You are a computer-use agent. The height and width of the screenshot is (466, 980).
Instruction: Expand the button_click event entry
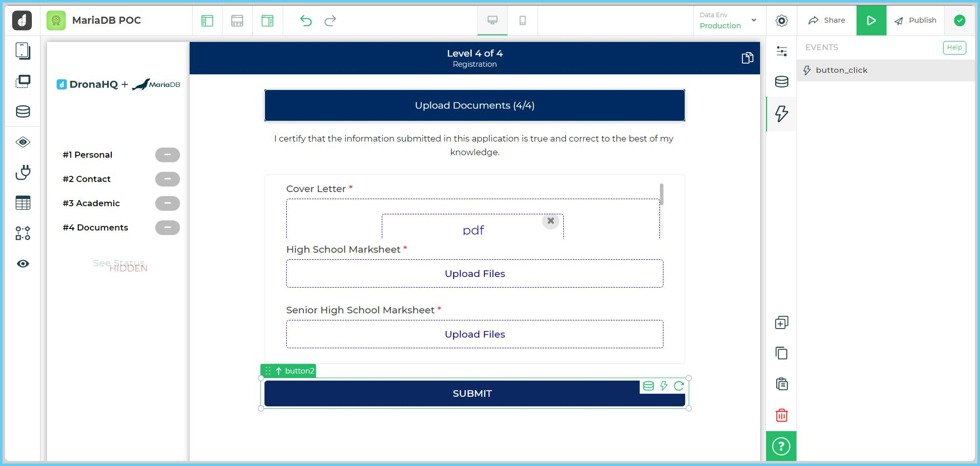tap(841, 70)
